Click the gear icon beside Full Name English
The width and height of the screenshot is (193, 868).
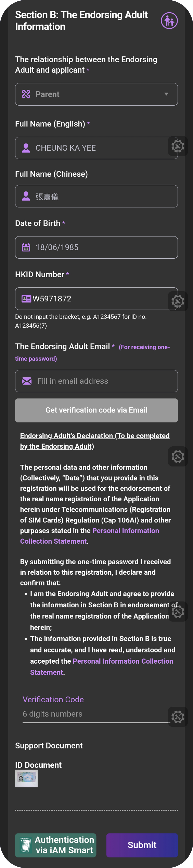pyautogui.click(x=178, y=146)
